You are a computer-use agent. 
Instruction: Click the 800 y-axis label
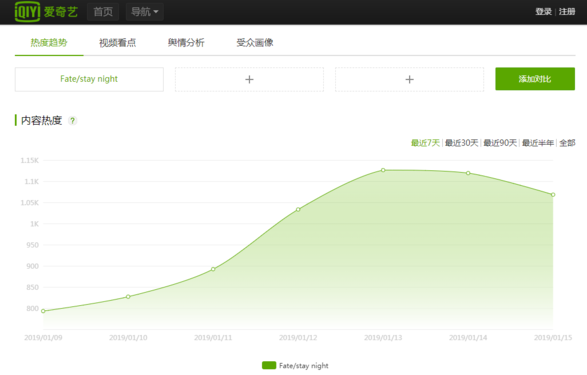point(33,308)
